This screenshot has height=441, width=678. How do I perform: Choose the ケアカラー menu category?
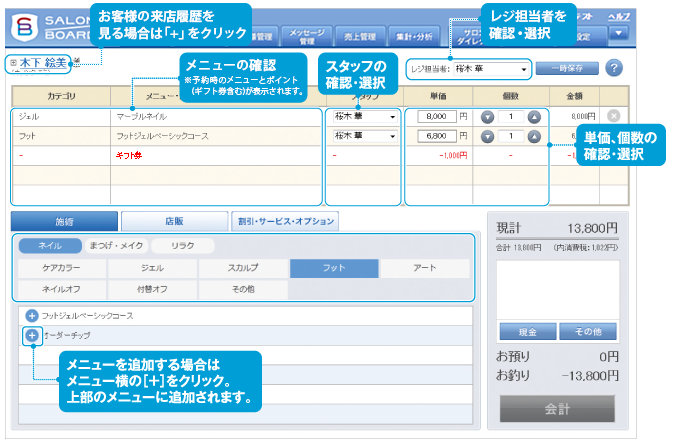click(62, 268)
